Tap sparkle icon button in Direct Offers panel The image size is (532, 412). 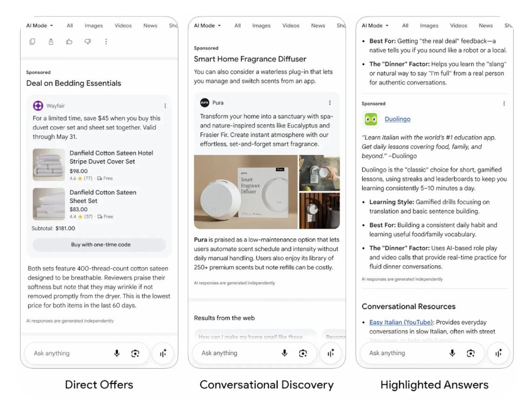coord(163,353)
